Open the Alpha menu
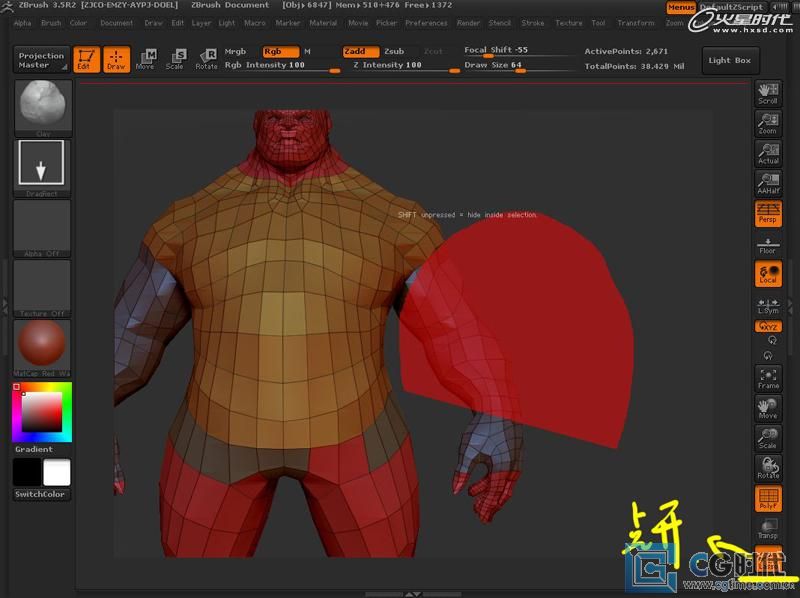 [x=22, y=23]
